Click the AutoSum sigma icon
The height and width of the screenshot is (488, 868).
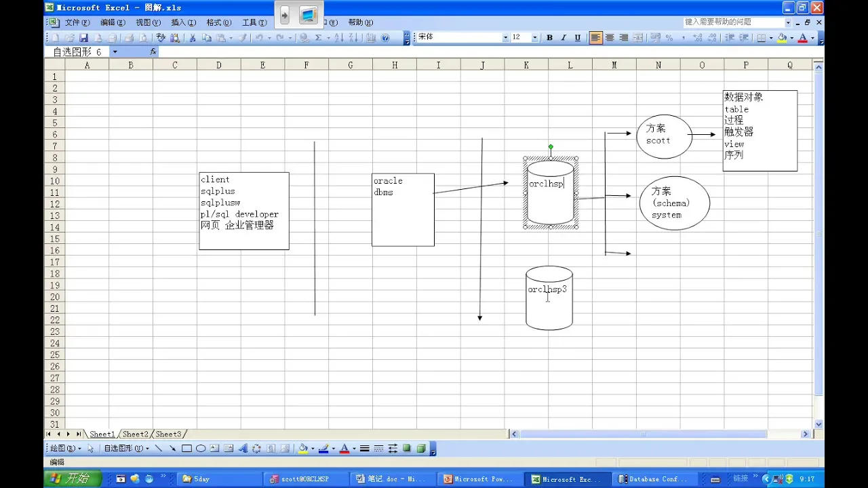click(x=318, y=38)
